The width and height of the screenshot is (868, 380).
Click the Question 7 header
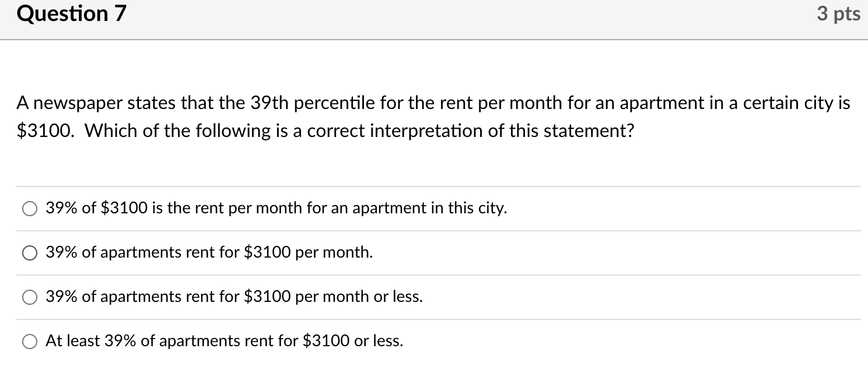pos(71,13)
